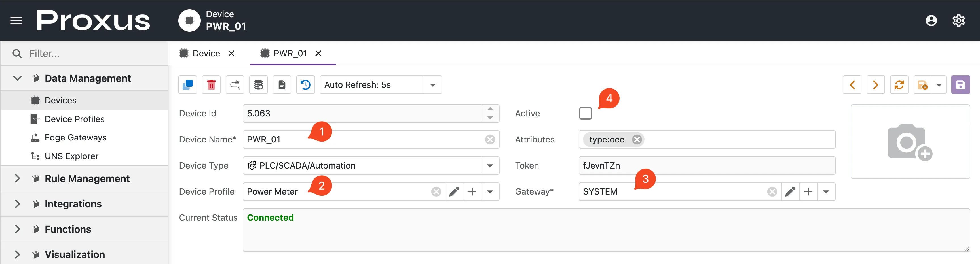Open the Auto Refresh interval dropdown
This screenshot has width=980, height=264.
point(432,85)
